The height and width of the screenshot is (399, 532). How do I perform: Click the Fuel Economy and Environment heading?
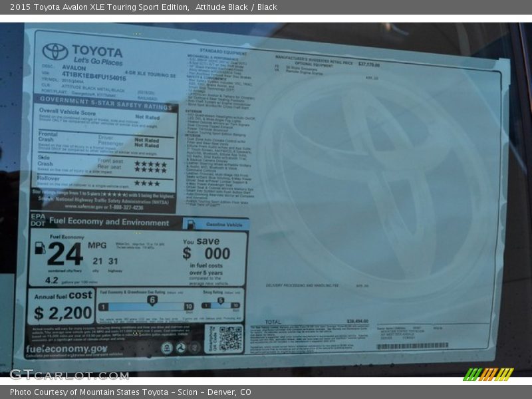(x=109, y=221)
